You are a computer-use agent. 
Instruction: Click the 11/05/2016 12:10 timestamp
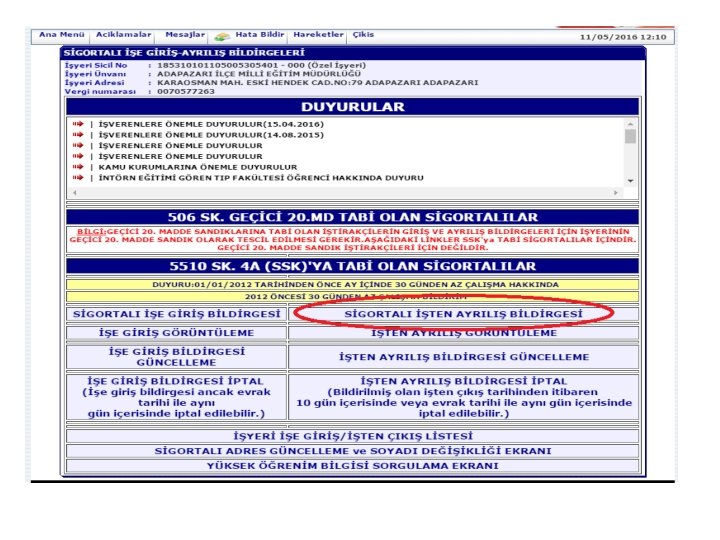click(623, 37)
